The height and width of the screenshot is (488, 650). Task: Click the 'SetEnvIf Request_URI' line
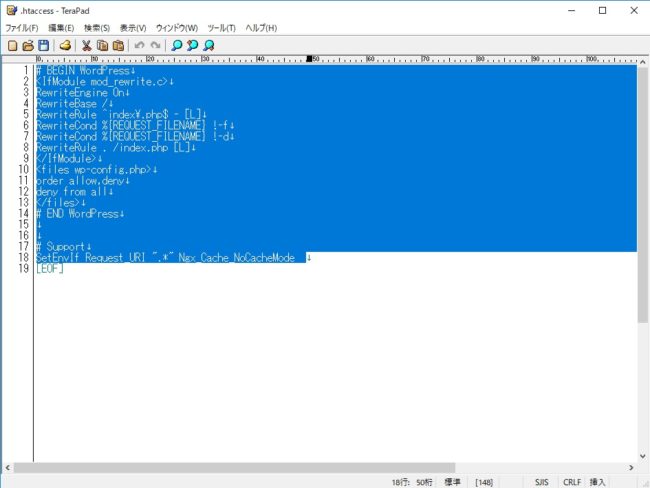pos(173,257)
